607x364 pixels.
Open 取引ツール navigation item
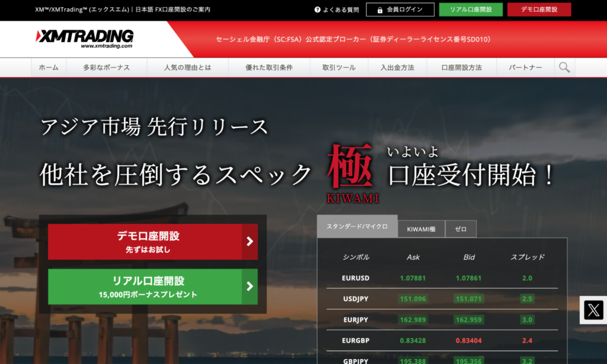[339, 68]
